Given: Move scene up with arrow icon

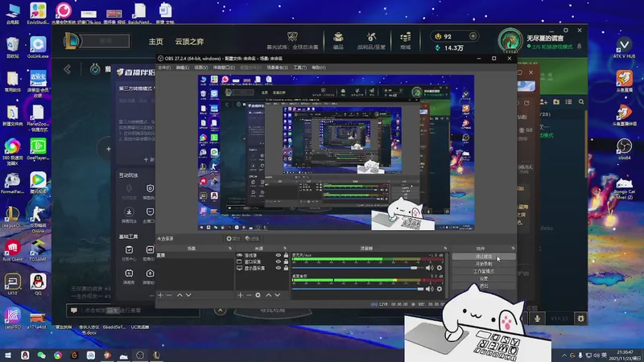Looking at the screenshot, I should (180, 295).
